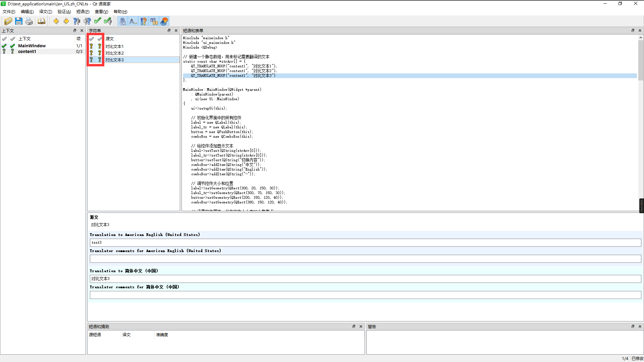Click the highlighted QT_TRANSLATE_NOOP 对比文本3 code line
Screen dimensions: 644x362
pos(410,76)
